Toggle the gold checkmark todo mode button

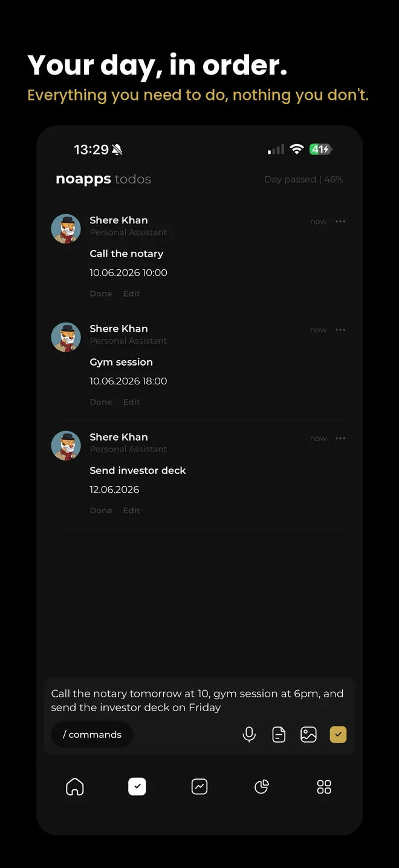(338, 734)
